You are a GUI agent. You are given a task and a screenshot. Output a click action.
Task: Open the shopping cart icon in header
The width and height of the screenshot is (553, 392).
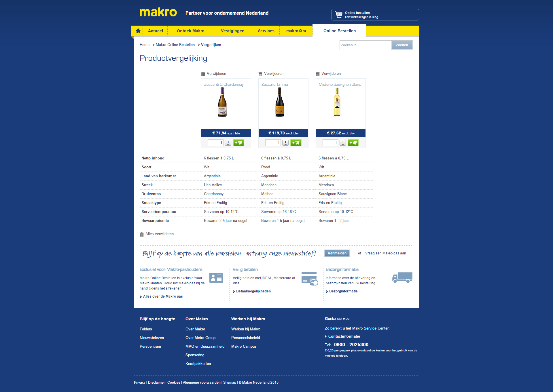click(x=339, y=15)
